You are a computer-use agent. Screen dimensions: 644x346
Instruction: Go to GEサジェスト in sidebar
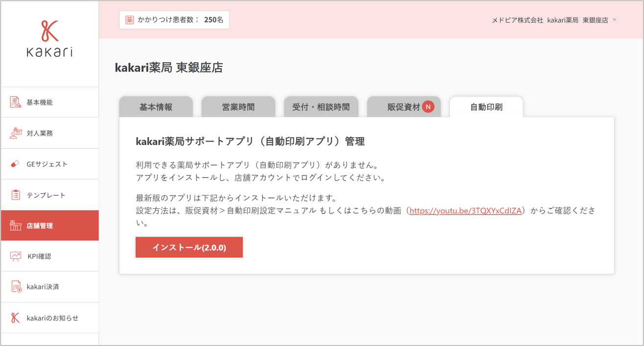tap(50, 164)
